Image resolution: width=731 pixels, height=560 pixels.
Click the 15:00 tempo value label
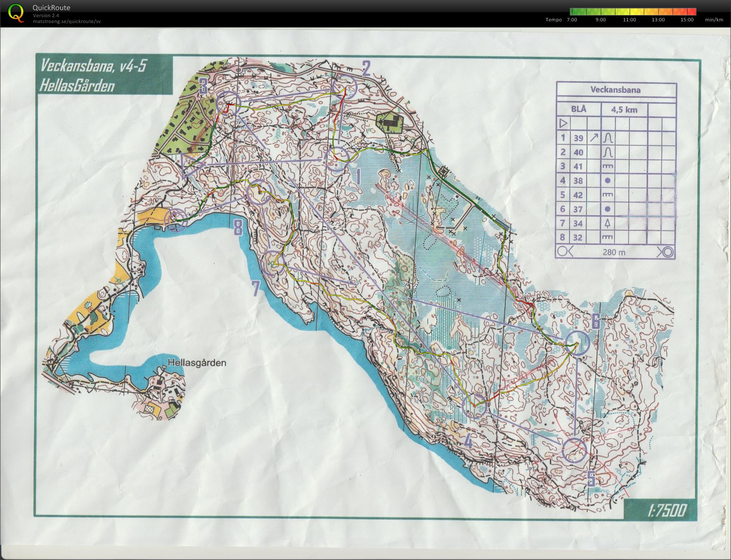tap(687, 20)
